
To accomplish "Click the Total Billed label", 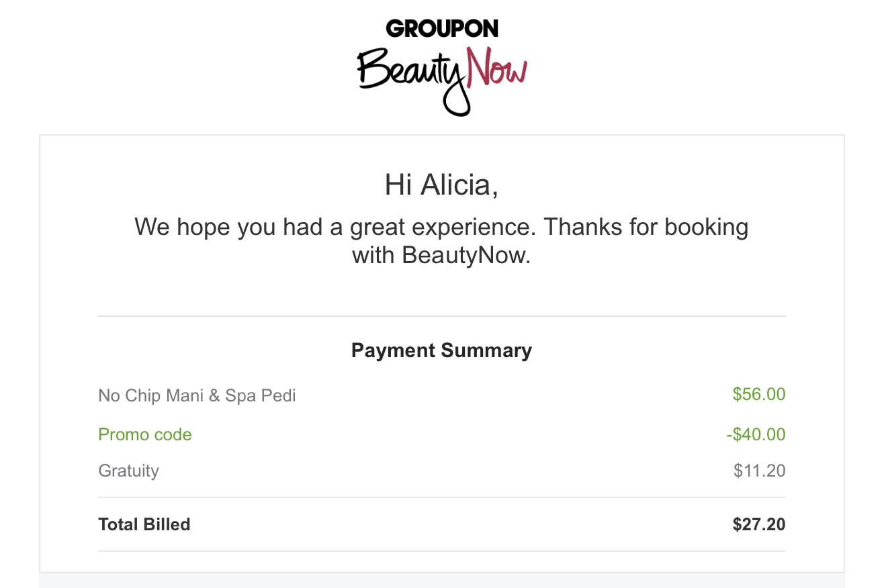I will click(x=144, y=524).
